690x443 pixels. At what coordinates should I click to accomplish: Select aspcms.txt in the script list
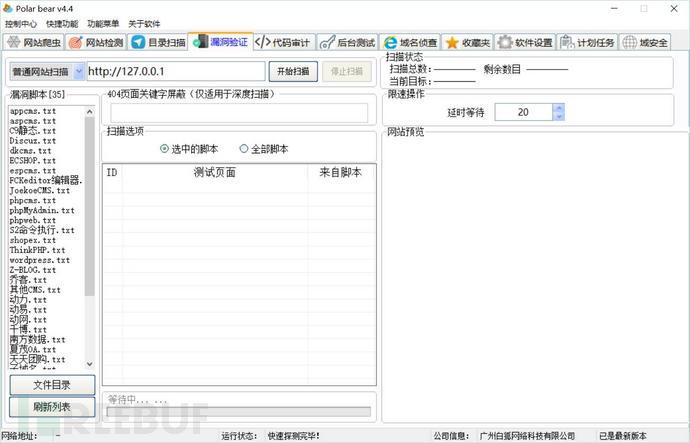[x=33, y=121]
